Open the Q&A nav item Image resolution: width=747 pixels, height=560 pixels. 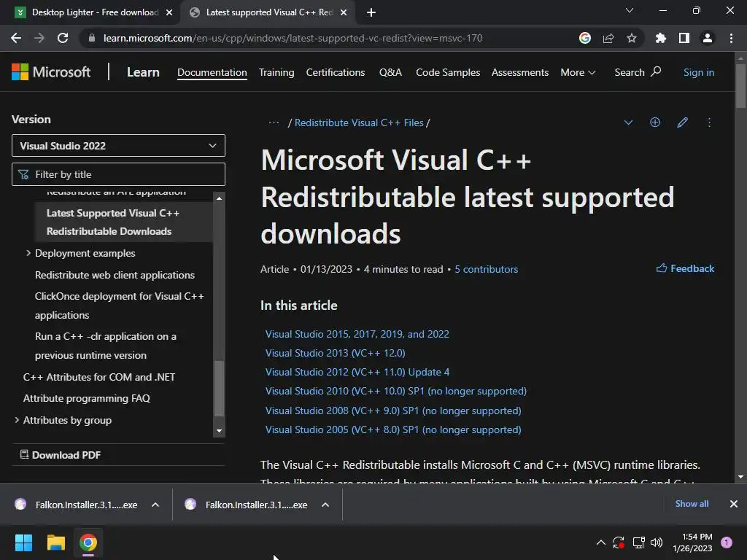pyautogui.click(x=391, y=72)
